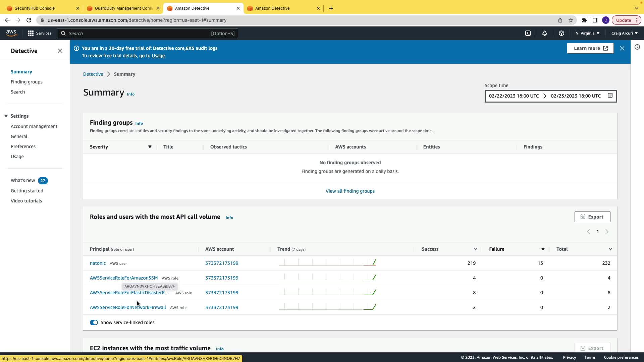This screenshot has height=362, width=644.
Task: Click the Scope time calendar icon
Action: (610, 96)
